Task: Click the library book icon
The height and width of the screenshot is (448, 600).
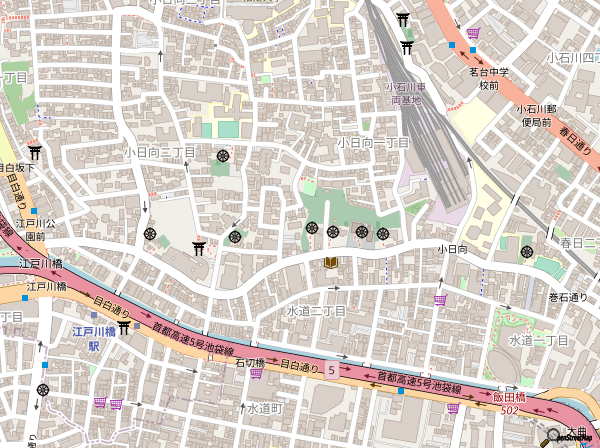Action: click(x=331, y=262)
